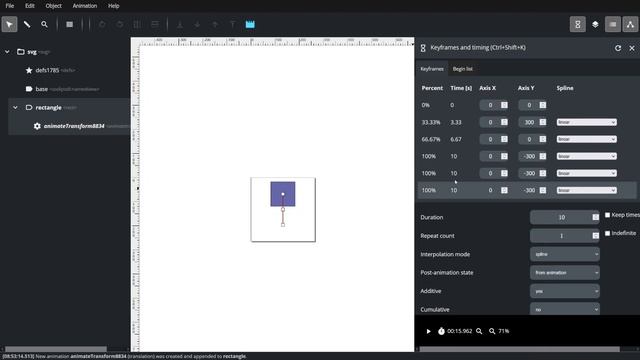The width and height of the screenshot is (640, 360).
Task: Click the magnifier beside 71% zoom
Action: coord(492,331)
